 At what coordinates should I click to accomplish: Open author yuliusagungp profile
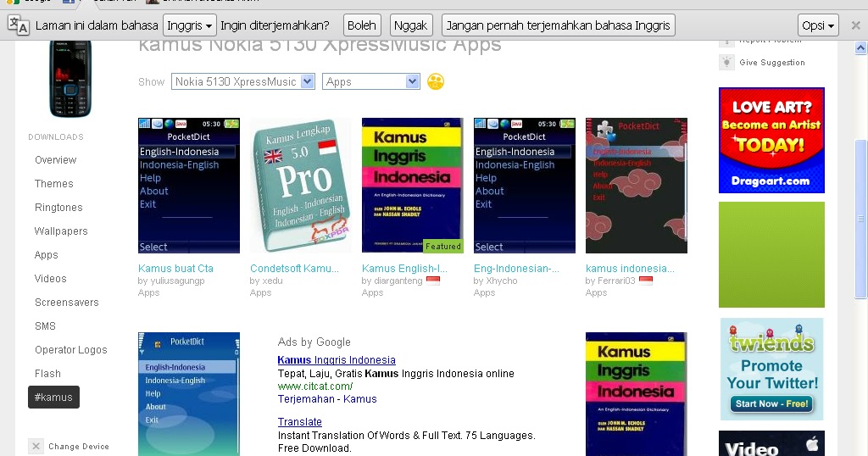click(x=177, y=281)
